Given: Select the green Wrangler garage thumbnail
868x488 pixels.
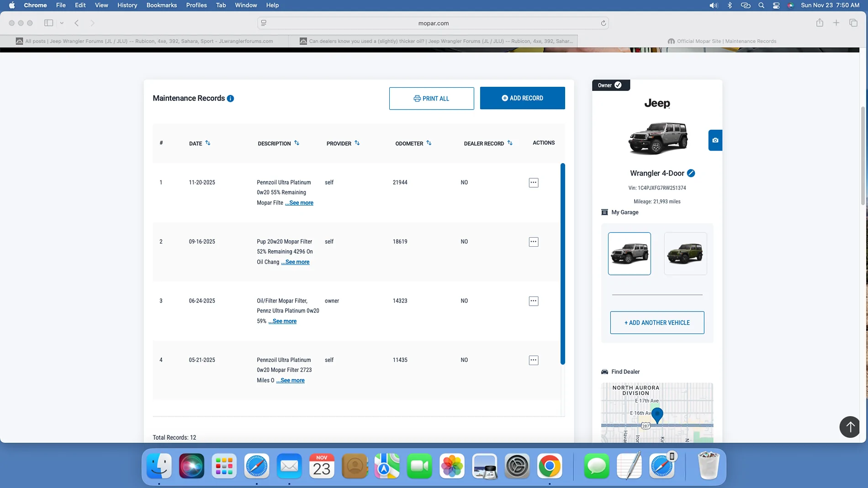Looking at the screenshot, I should coord(685,254).
